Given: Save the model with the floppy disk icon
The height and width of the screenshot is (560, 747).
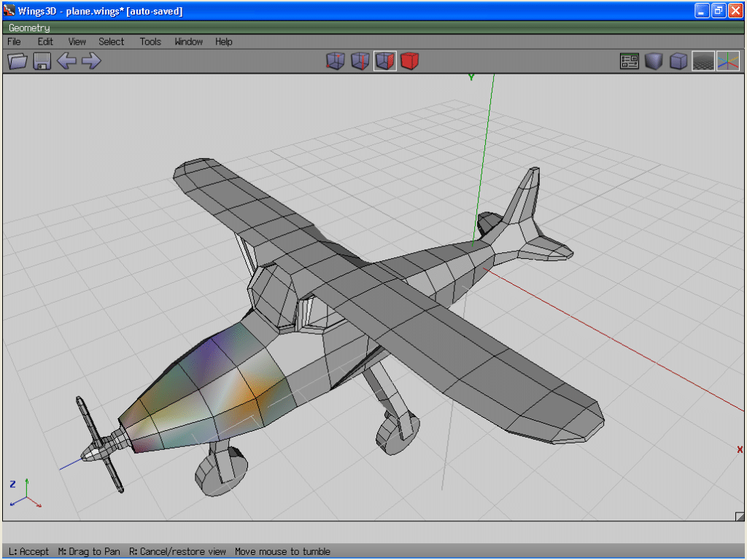Looking at the screenshot, I should [42, 61].
